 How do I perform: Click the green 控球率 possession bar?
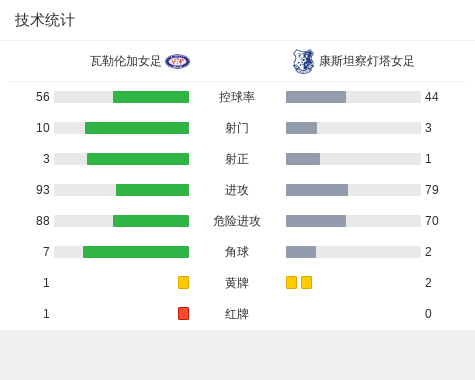point(151,97)
